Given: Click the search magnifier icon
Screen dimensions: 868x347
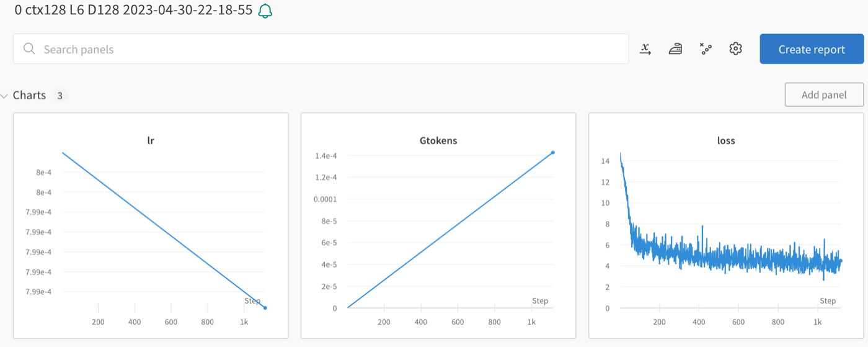Looking at the screenshot, I should coord(29,49).
